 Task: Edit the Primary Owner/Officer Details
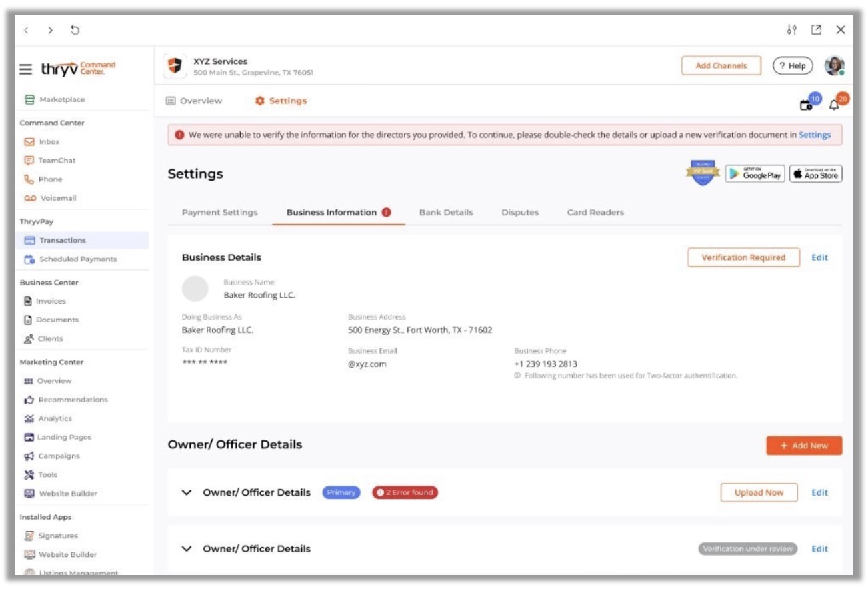pos(819,492)
